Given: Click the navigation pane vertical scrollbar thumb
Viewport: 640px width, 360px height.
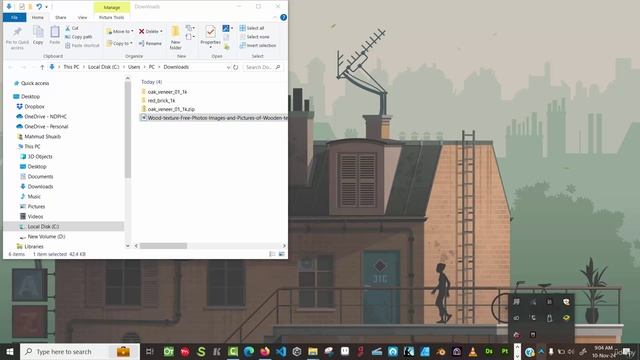Looking at the screenshot, I should [128, 131].
